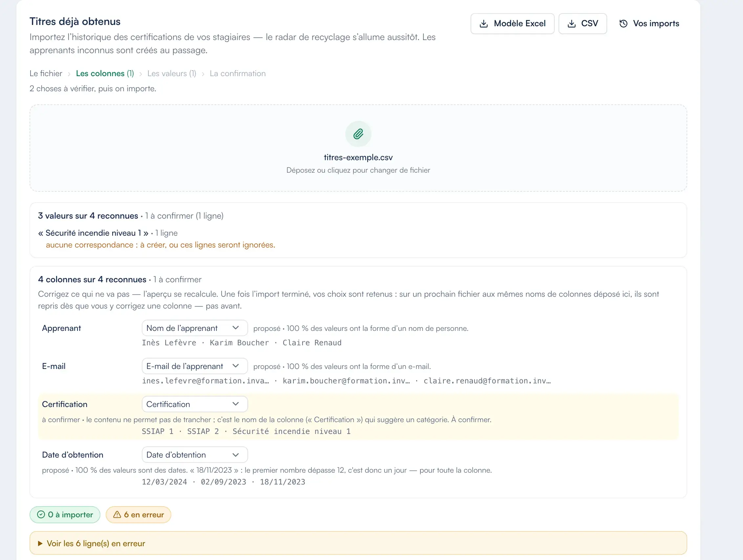Click the download icon on the CSV button

point(571,24)
